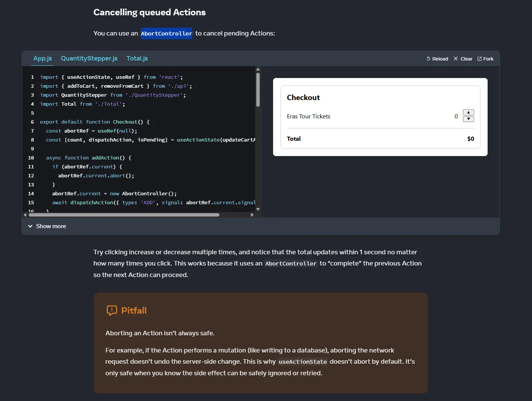Click the Pitfall warning icon
532x401 pixels.
click(111, 310)
